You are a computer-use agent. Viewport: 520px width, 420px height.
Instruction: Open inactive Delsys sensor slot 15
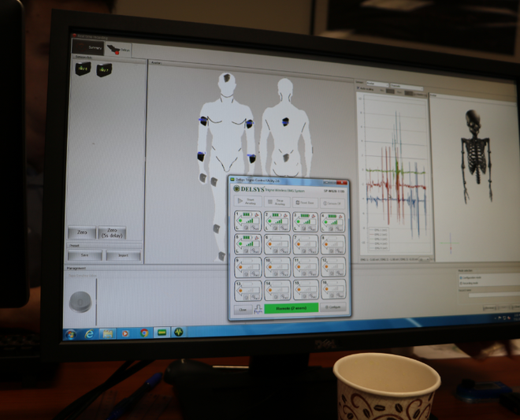tap(306, 290)
